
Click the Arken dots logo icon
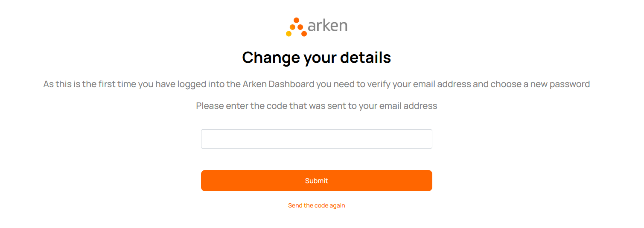point(296,27)
